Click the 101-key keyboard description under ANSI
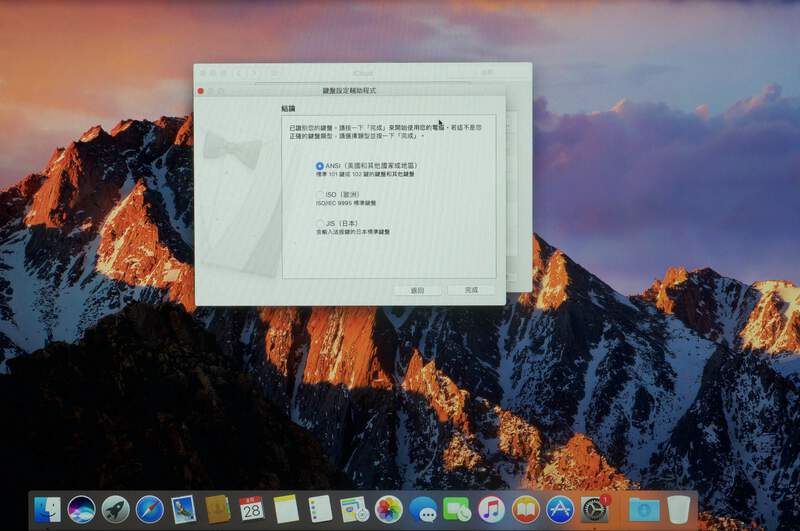The image size is (800, 531). pos(365,174)
